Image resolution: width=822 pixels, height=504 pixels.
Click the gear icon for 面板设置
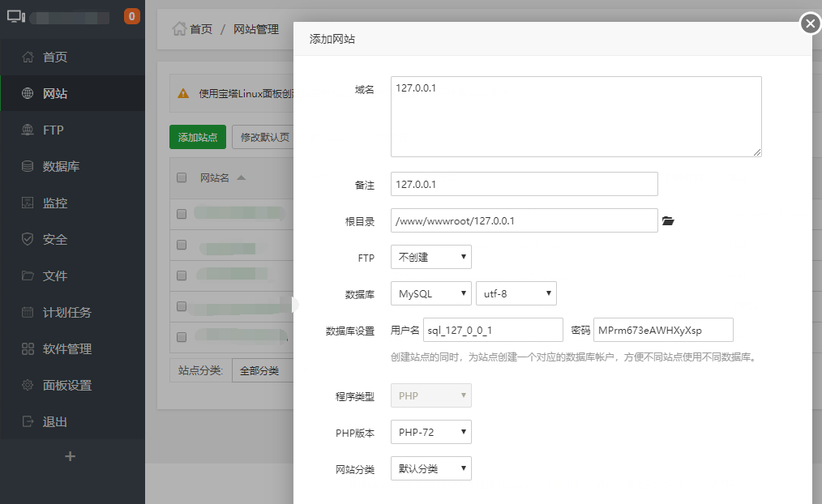click(28, 385)
